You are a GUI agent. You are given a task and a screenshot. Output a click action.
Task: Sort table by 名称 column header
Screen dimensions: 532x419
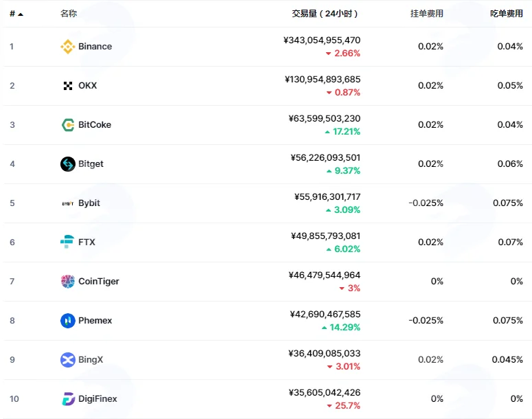coord(69,14)
